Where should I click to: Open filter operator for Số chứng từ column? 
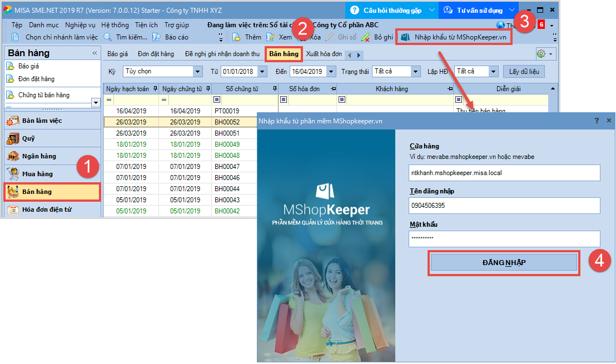point(216,99)
